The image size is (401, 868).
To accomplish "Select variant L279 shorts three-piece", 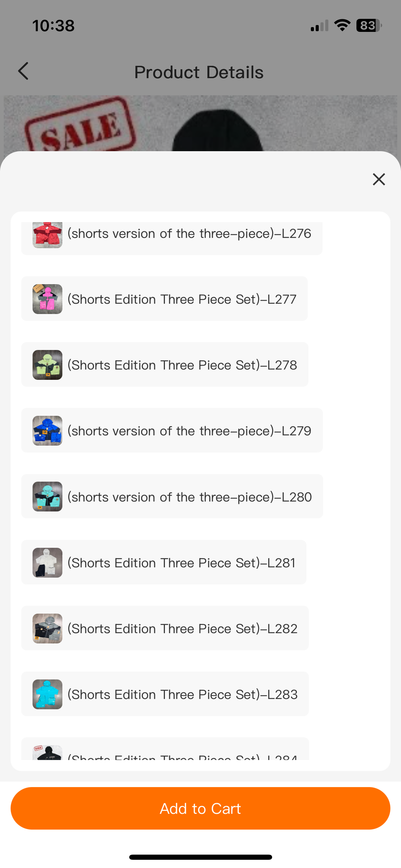I will coord(189,431).
